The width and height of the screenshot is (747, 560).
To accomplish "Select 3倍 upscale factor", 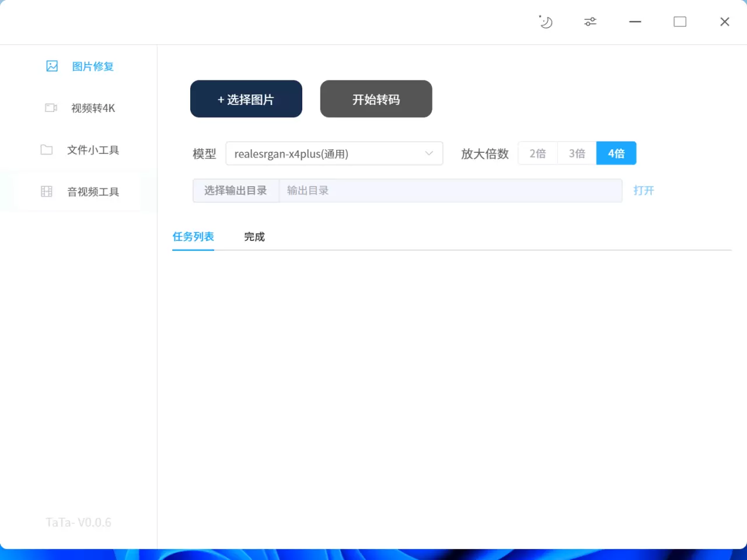I will pos(577,153).
